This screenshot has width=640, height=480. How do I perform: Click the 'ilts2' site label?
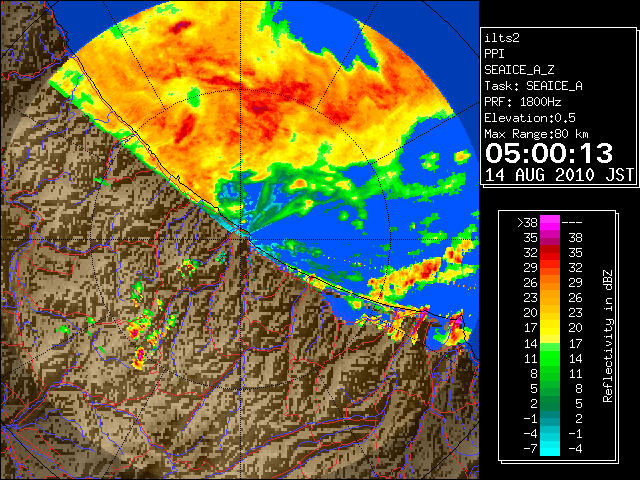(x=502, y=38)
